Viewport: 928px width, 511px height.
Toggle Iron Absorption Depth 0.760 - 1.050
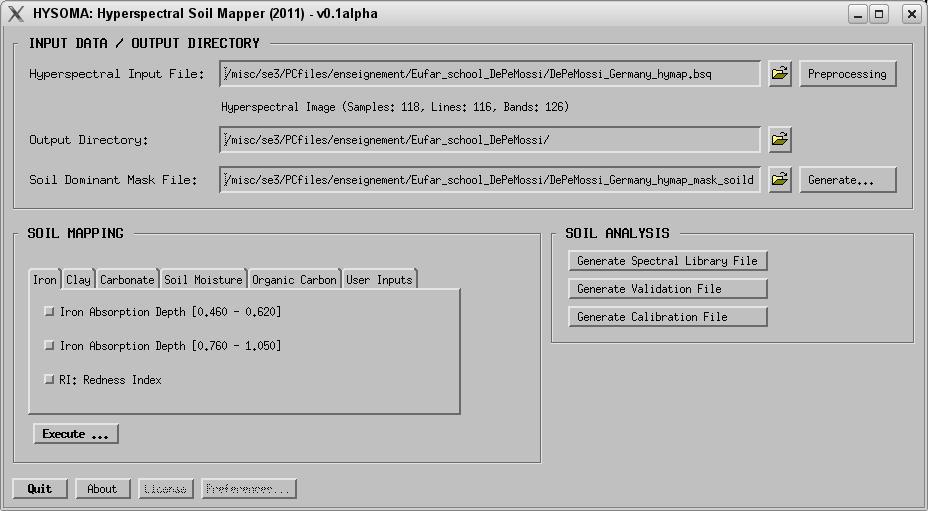point(49,346)
